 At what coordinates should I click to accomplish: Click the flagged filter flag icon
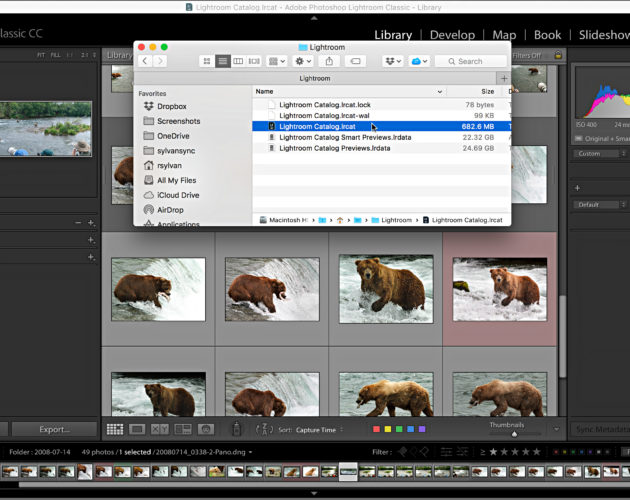(x=402, y=452)
